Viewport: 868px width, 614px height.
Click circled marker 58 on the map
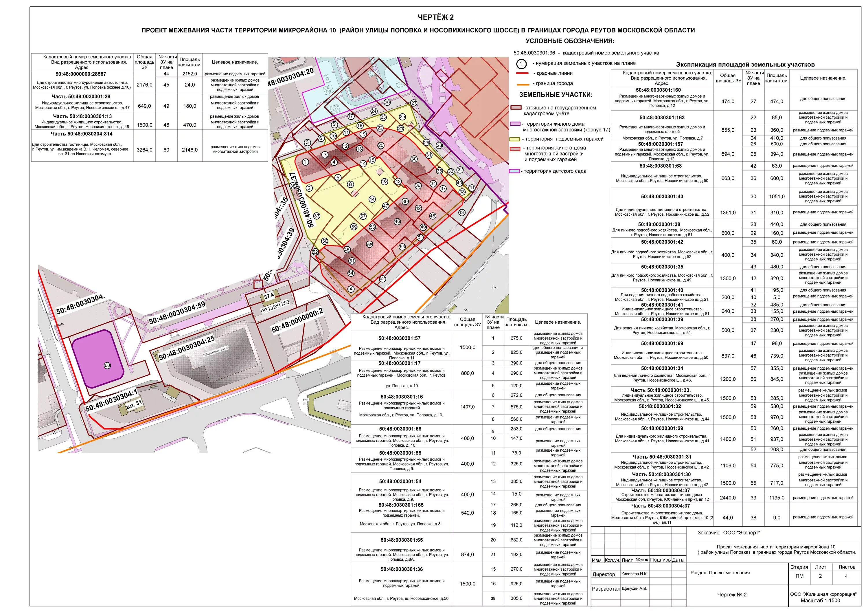370,244
